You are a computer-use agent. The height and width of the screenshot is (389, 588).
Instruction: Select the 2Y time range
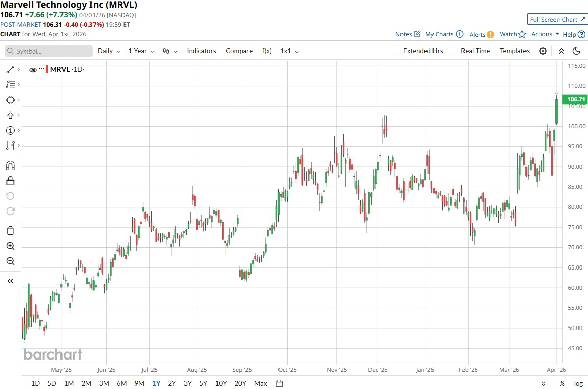click(x=172, y=383)
